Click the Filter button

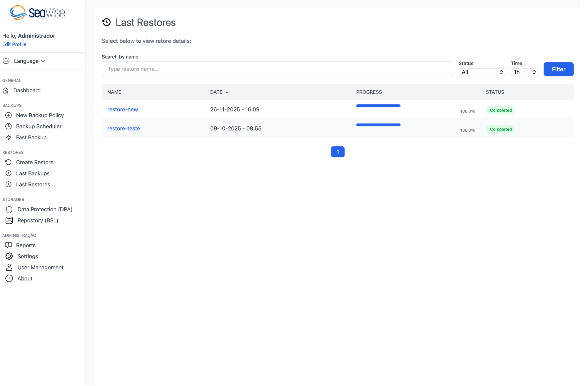tap(558, 69)
